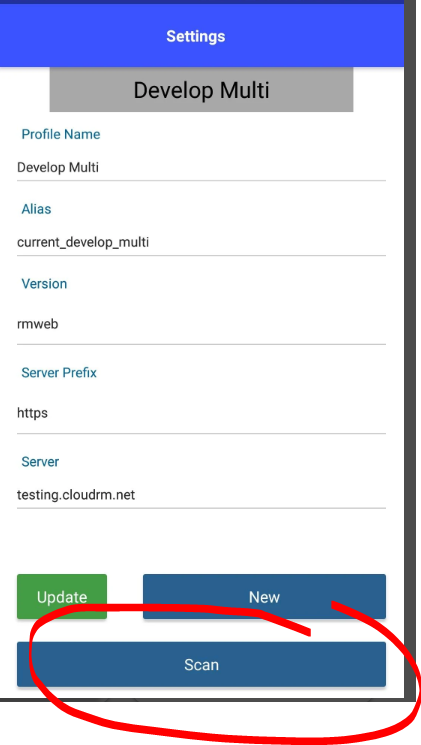This screenshot has height=745, width=421.
Task: Click the Server field with testing.cloudrm.net
Action: 201,495
